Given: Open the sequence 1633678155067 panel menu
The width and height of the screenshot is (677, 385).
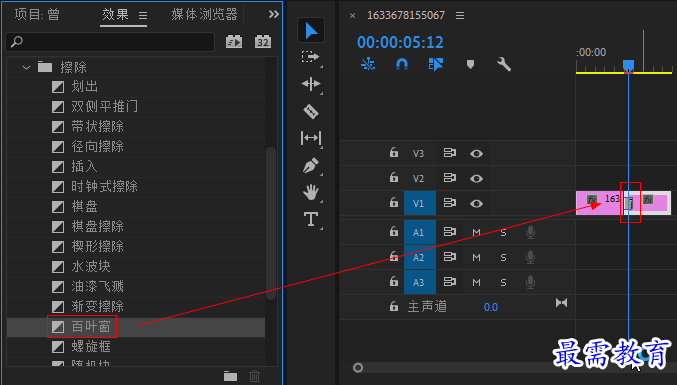Looking at the screenshot, I should [x=460, y=16].
